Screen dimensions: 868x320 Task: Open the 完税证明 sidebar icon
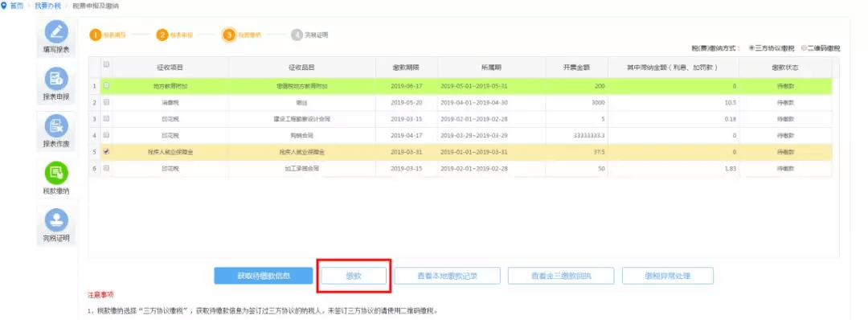56,221
